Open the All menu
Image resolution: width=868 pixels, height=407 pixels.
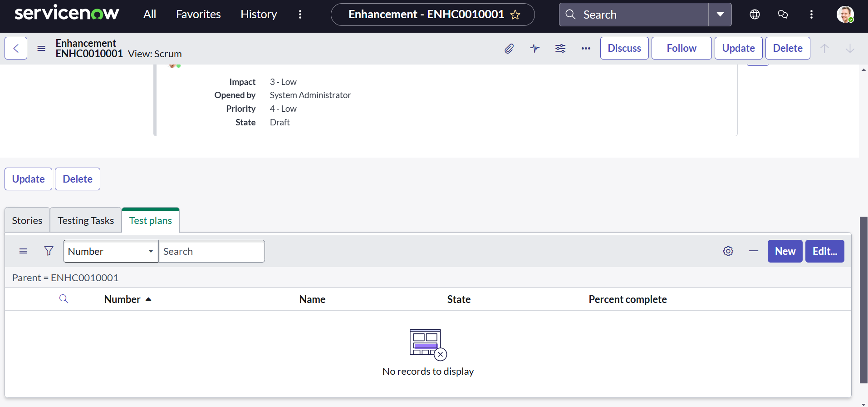pos(150,15)
